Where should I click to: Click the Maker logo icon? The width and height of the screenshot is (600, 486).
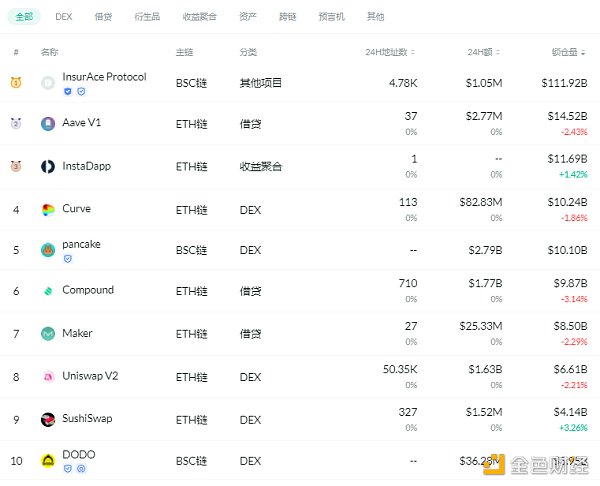tap(47, 333)
